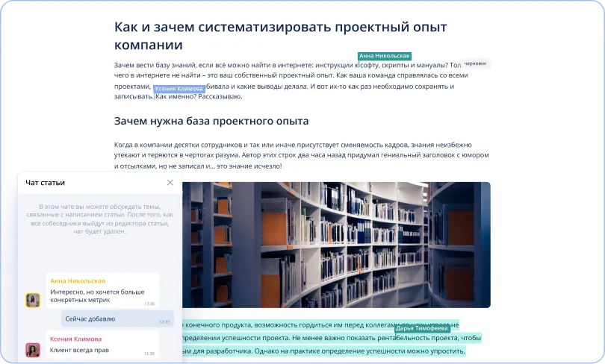Viewport: 605px width, 364px height.
Task: Select message "Интересно, но хочется больше конкретных метрик"
Action: tap(102, 290)
